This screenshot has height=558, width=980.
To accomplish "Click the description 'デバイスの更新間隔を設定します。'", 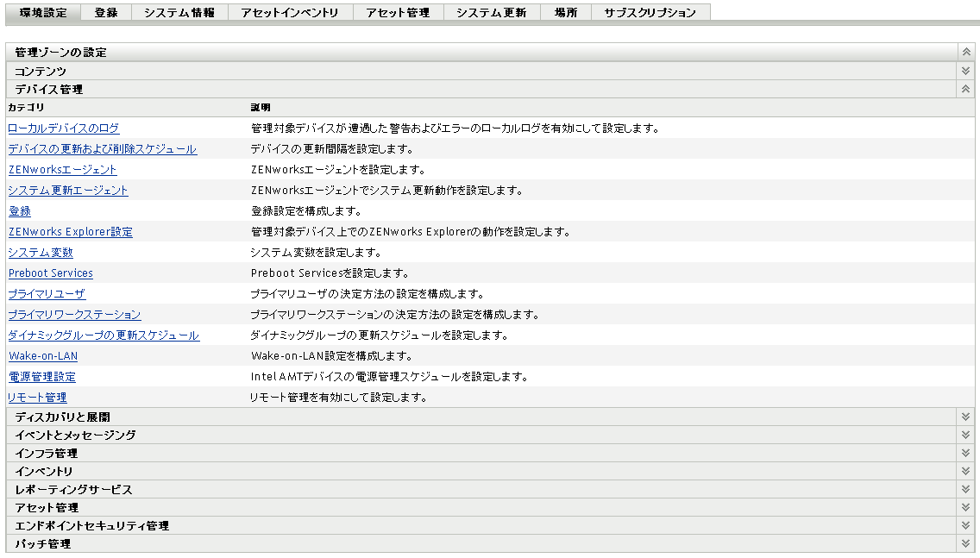I will (332, 148).
